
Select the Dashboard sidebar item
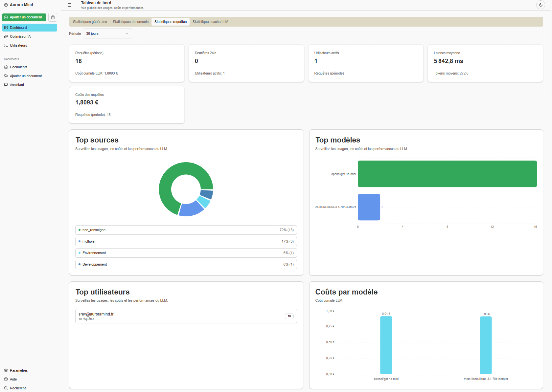pyautogui.click(x=29, y=28)
